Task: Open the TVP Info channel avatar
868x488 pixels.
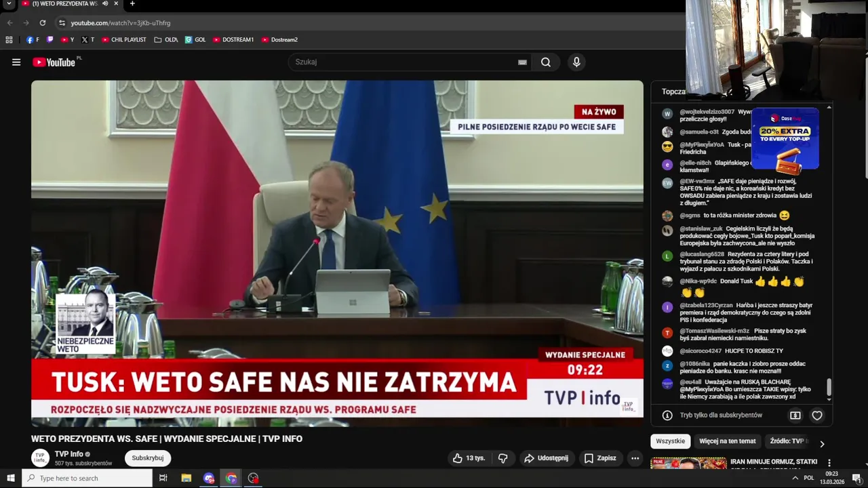Action: click(41, 458)
